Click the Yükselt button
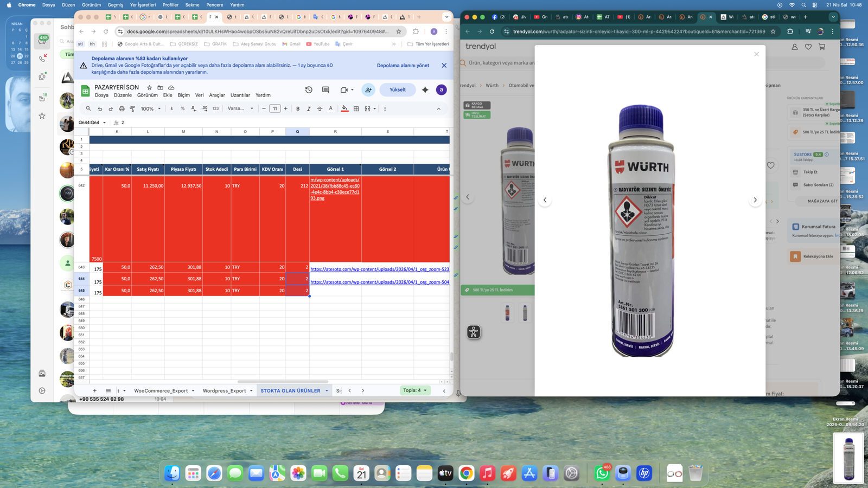Screen dimensions: 868x488 (x=397, y=89)
